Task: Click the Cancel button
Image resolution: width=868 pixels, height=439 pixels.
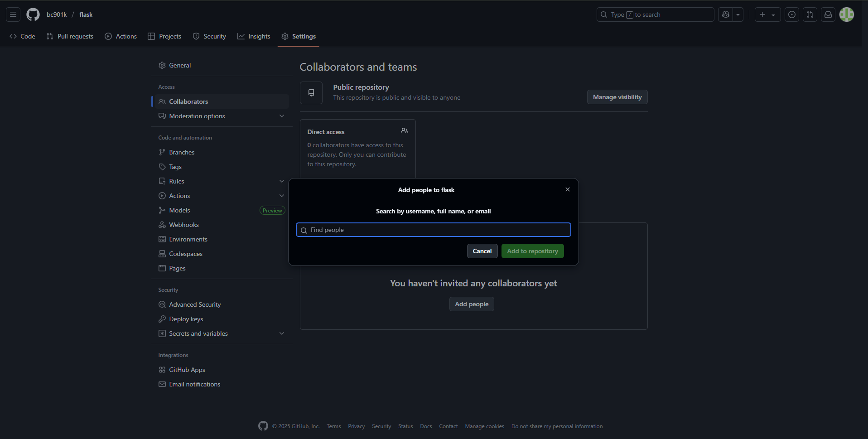Action: coord(482,251)
